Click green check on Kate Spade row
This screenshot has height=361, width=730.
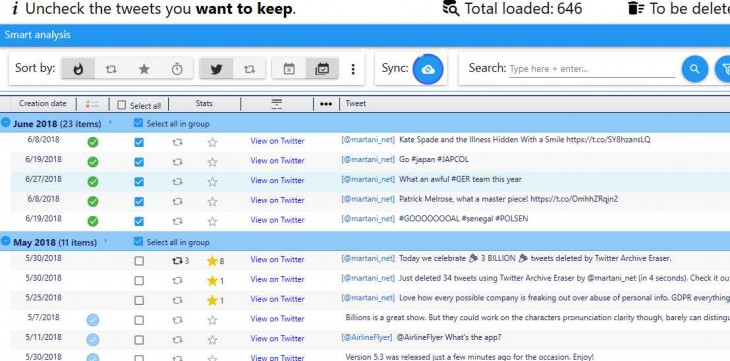93,142
